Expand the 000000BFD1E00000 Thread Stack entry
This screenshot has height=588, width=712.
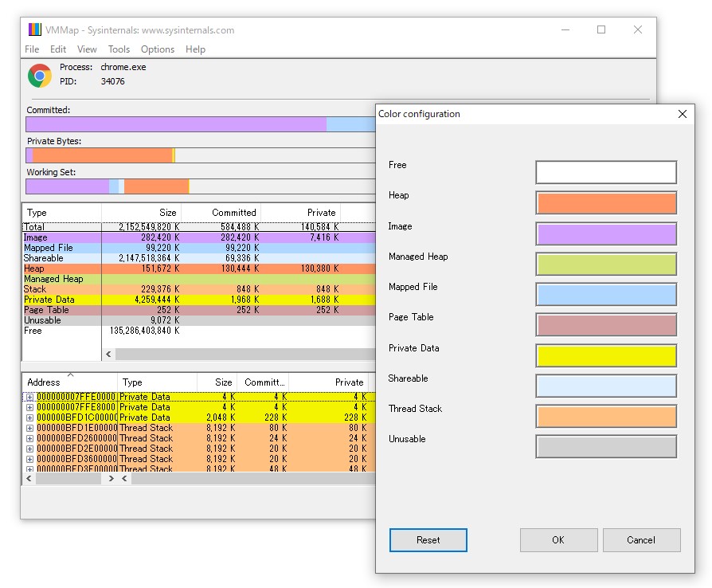click(x=29, y=427)
